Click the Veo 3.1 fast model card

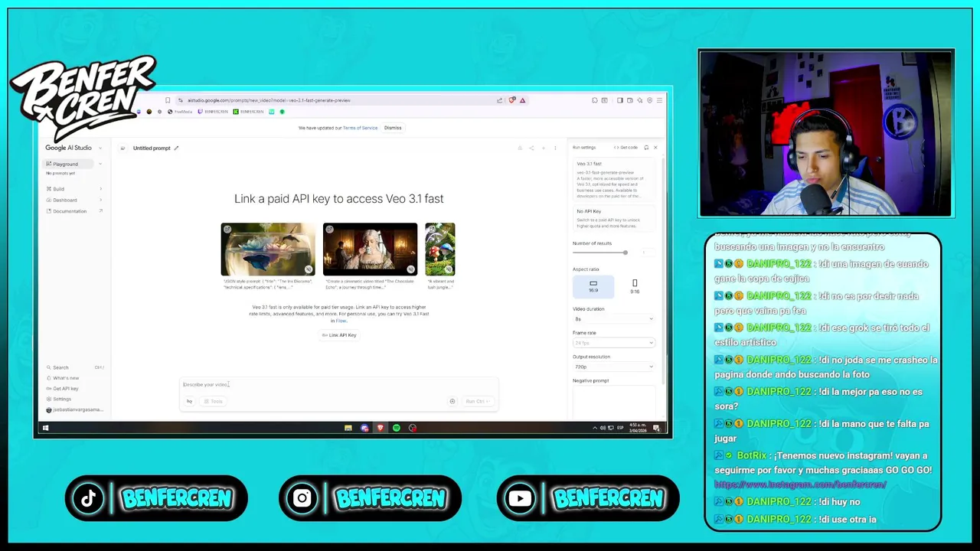(613, 179)
